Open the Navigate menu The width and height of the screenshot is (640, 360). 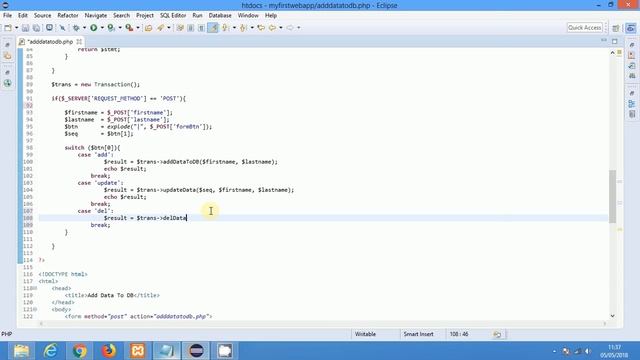click(x=96, y=16)
